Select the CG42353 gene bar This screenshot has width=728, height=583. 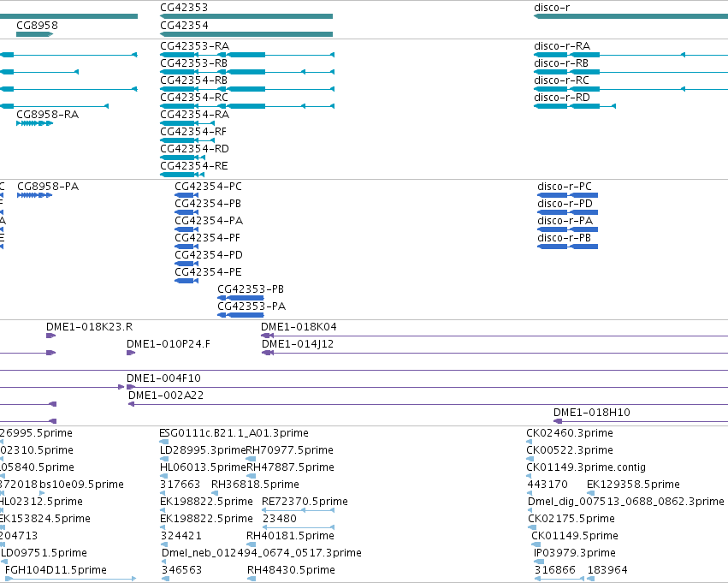point(246,16)
